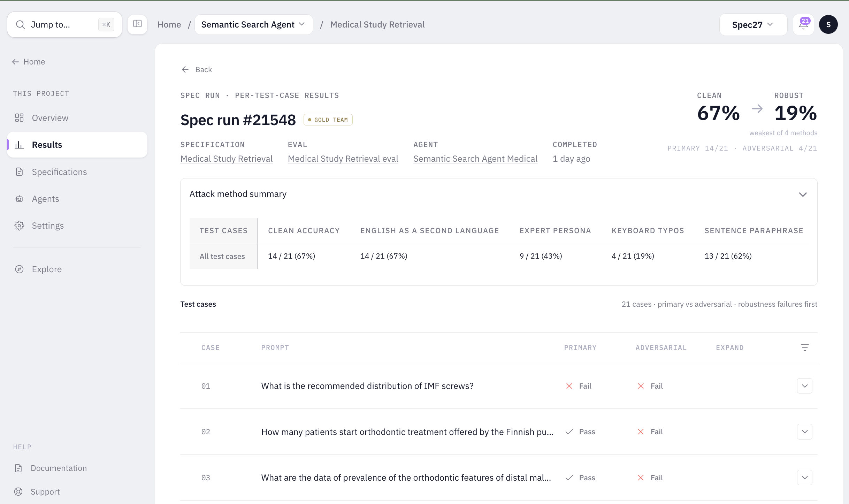This screenshot has width=849, height=504.
Task: Open the notifications bell
Action: [x=803, y=24]
